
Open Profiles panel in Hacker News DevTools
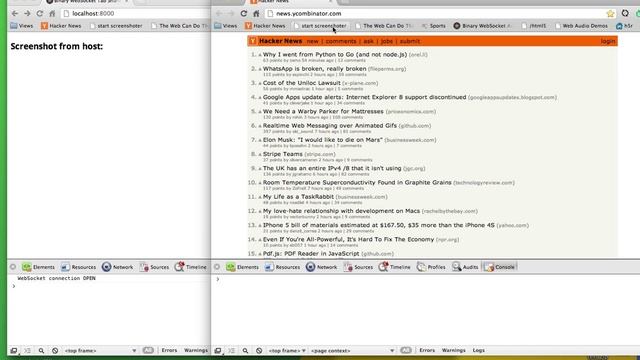pos(431,267)
